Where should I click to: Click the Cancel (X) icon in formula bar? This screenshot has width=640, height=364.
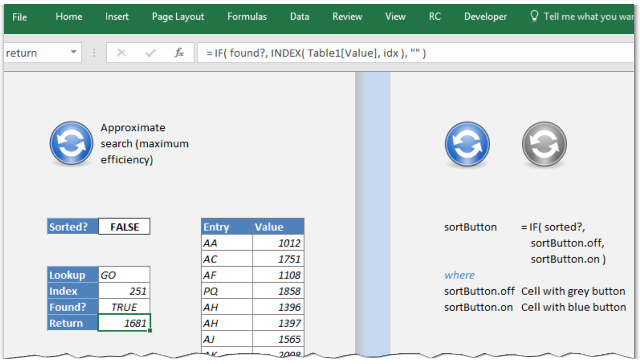[121, 52]
